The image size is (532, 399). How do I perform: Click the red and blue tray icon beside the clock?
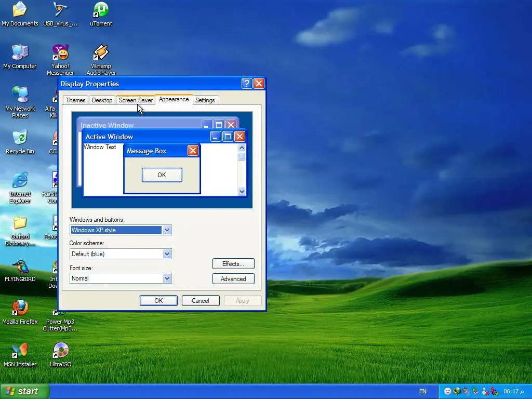tap(495, 392)
